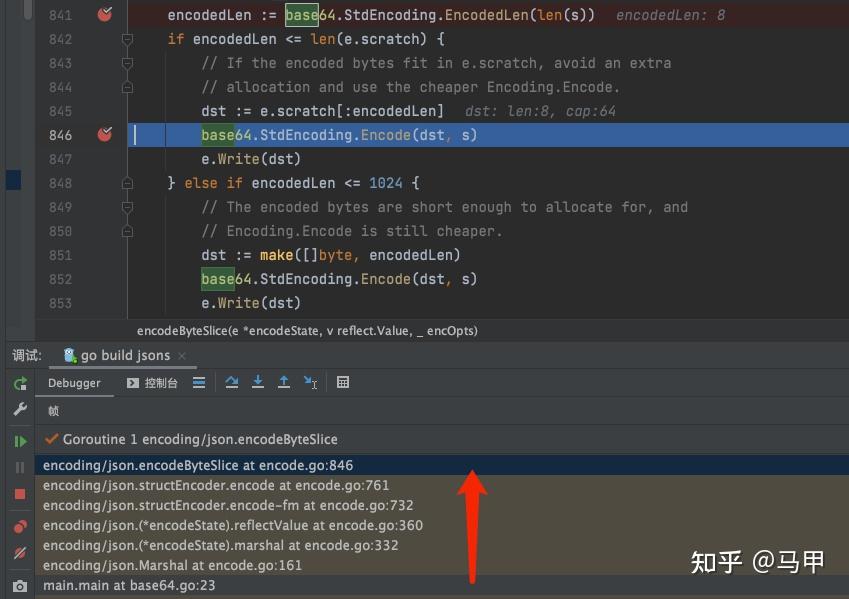
Task: Take thread dump with camera icon
Action: click(20, 587)
